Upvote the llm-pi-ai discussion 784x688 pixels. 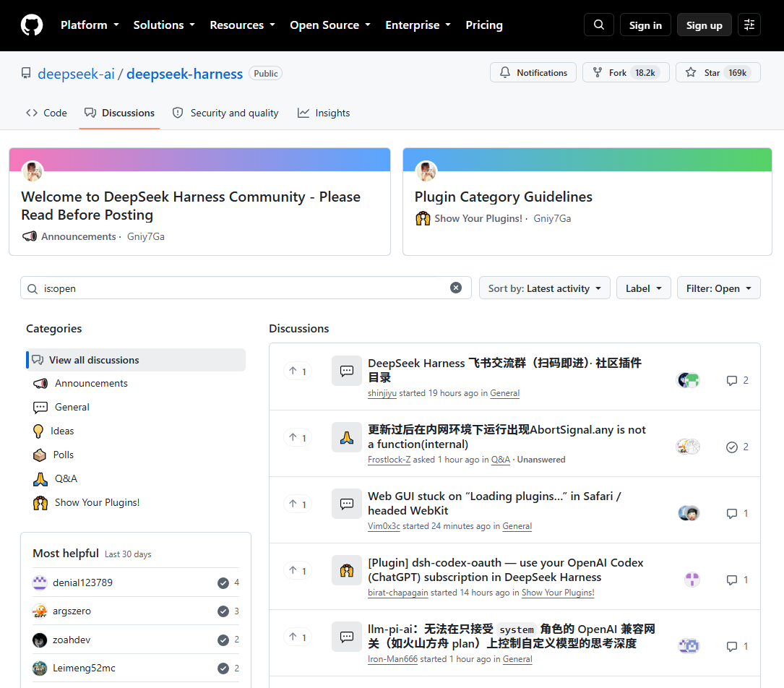pos(298,637)
